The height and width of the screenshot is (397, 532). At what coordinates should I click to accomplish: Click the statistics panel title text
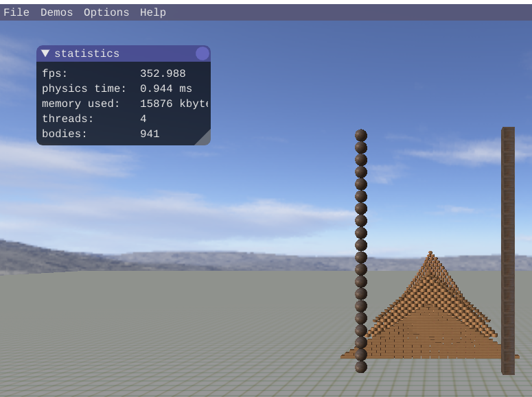[86, 53]
